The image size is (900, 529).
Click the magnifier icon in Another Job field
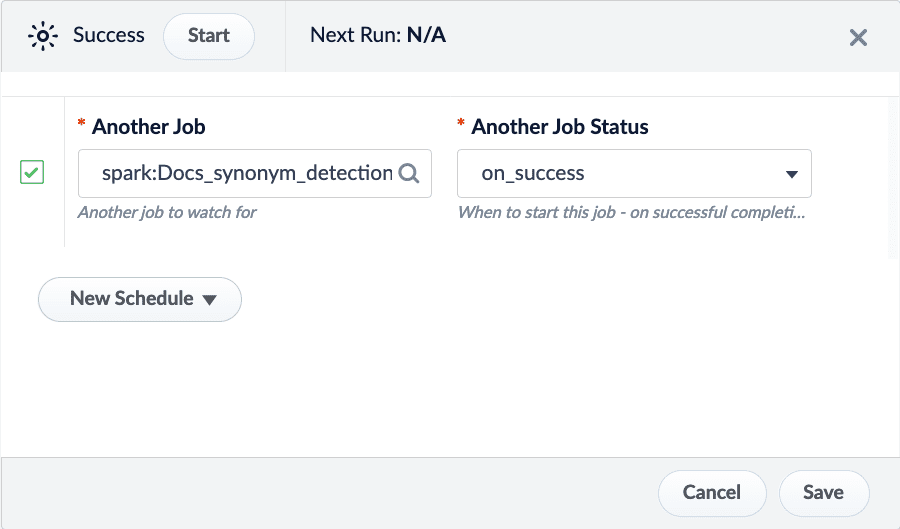pos(408,173)
